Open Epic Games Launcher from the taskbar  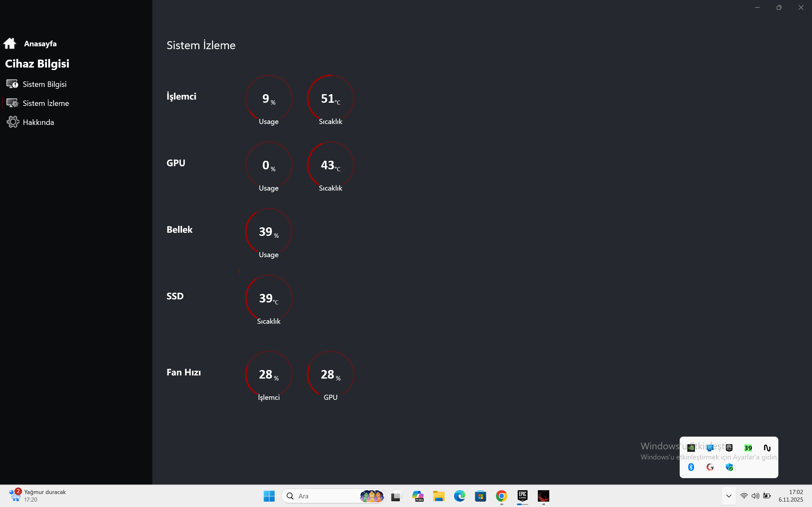point(522,496)
